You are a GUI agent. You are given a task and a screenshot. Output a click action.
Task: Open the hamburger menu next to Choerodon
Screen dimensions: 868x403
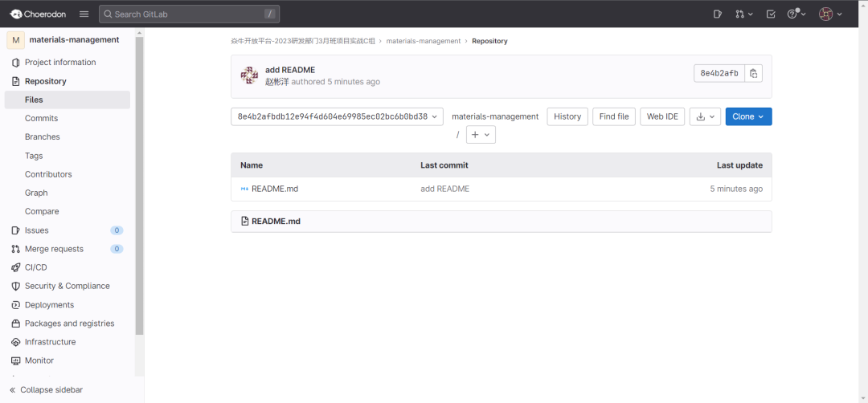(84, 14)
